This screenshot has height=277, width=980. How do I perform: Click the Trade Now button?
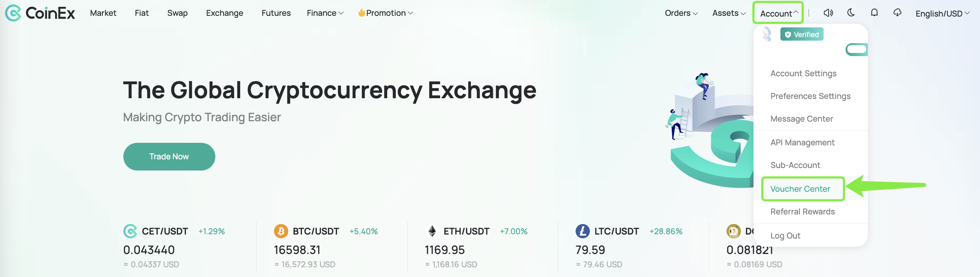[169, 156]
